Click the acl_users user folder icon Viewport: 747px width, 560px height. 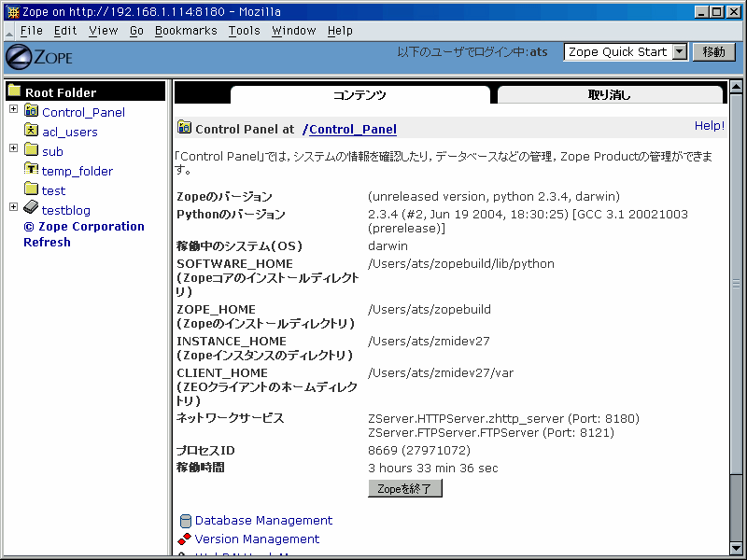click(x=32, y=130)
